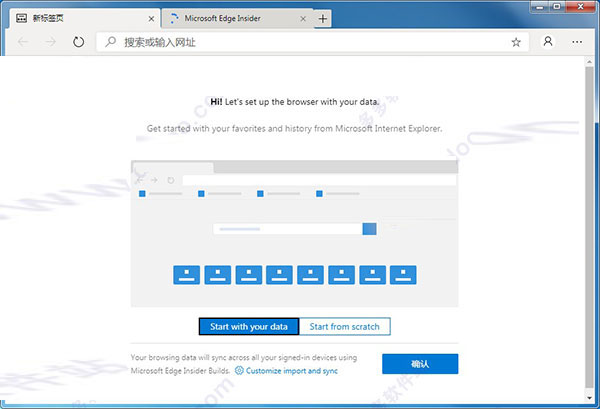Image resolution: width=600 pixels, height=409 pixels.
Task: Click the gear icon beside Customize import
Action: click(239, 370)
